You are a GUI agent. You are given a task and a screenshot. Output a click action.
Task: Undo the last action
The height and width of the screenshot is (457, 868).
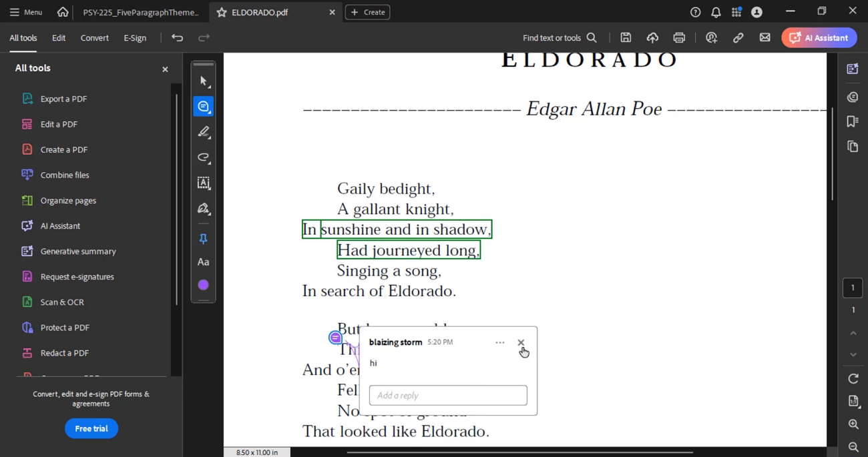tap(177, 38)
